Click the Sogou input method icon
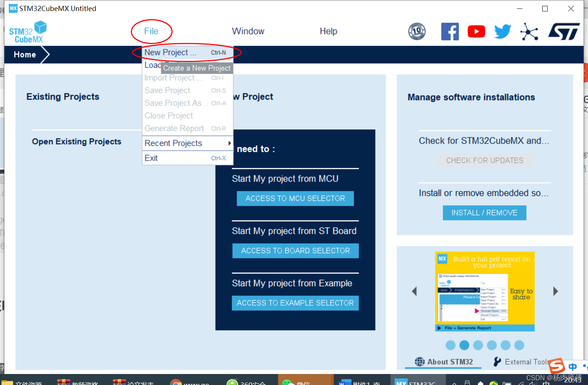 click(557, 366)
